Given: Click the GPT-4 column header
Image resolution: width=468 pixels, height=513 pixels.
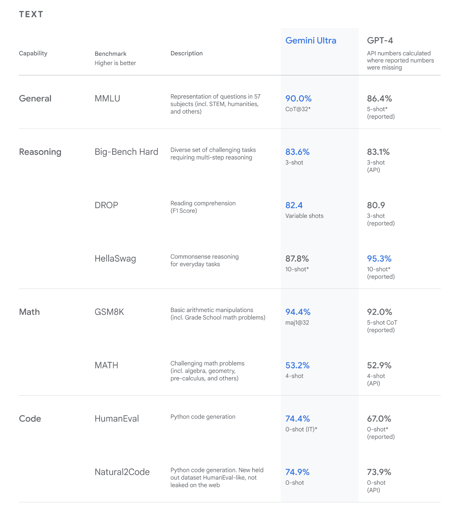Looking at the screenshot, I should (x=380, y=41).
